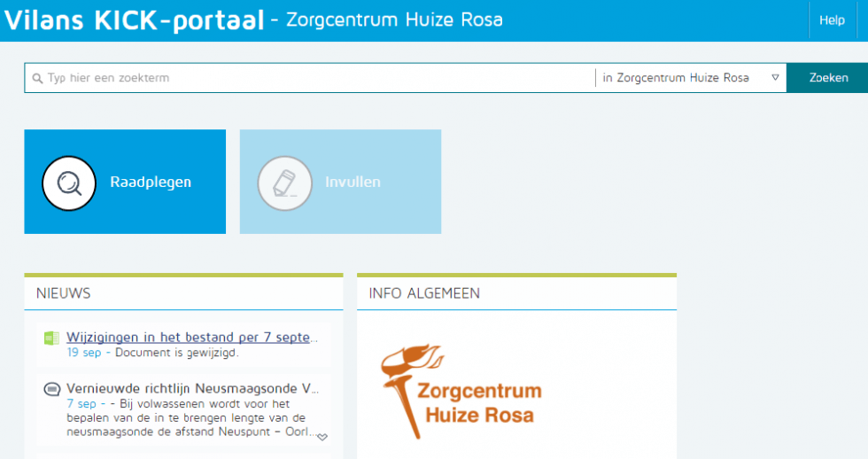Viewport: 868px width, 459px height.
Task: Click the Zoeken search button
Action: 827,77
